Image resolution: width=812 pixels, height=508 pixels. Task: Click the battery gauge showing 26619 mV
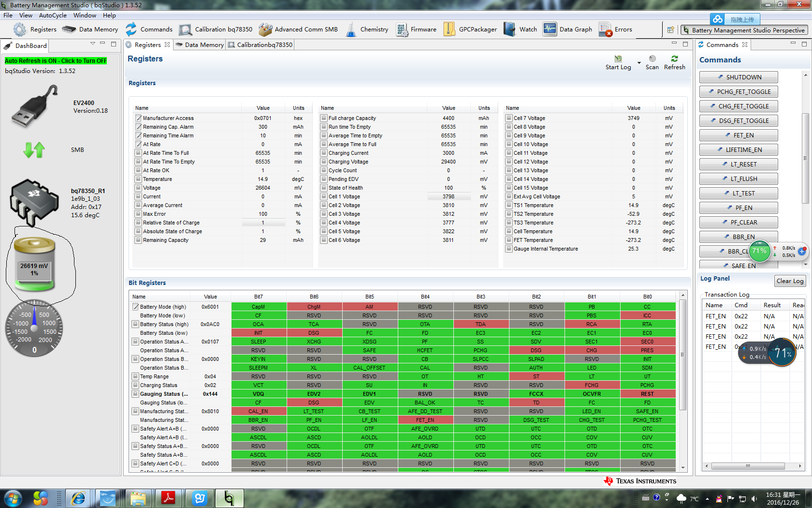34,264
